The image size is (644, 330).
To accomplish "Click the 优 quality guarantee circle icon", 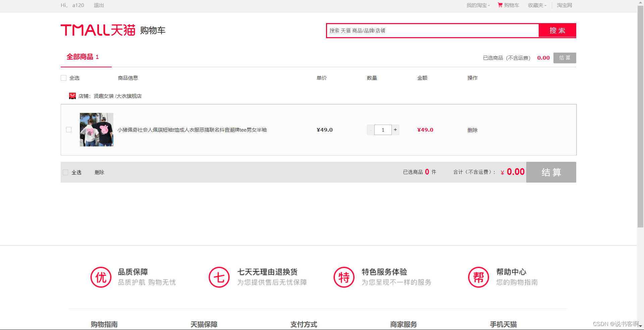I will coord(101,277).
